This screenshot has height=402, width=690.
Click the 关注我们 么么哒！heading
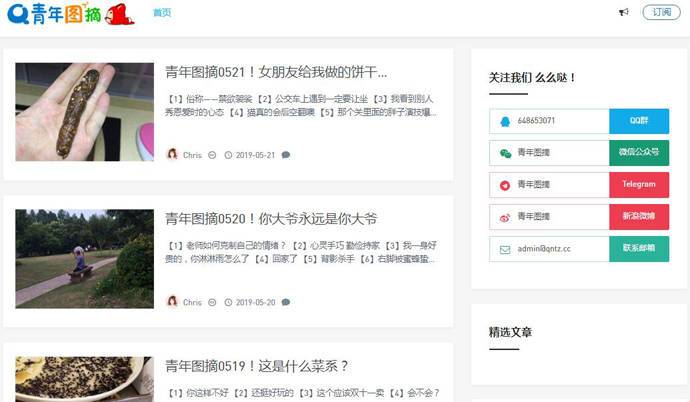[x=532, y=78]
